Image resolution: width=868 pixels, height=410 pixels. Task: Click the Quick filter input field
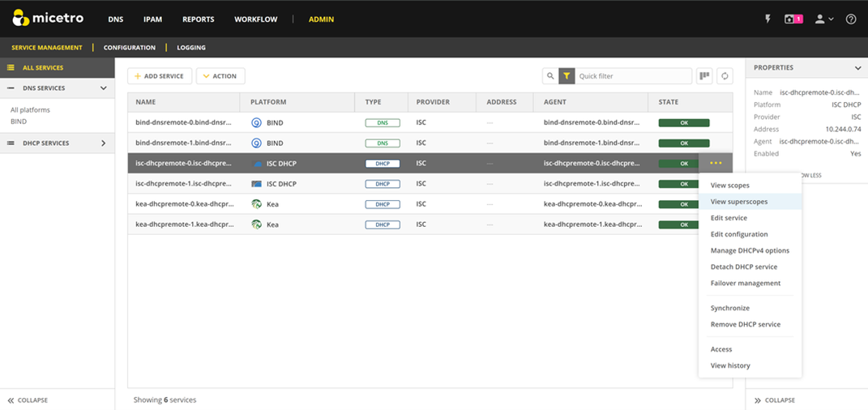pos(632,76)
